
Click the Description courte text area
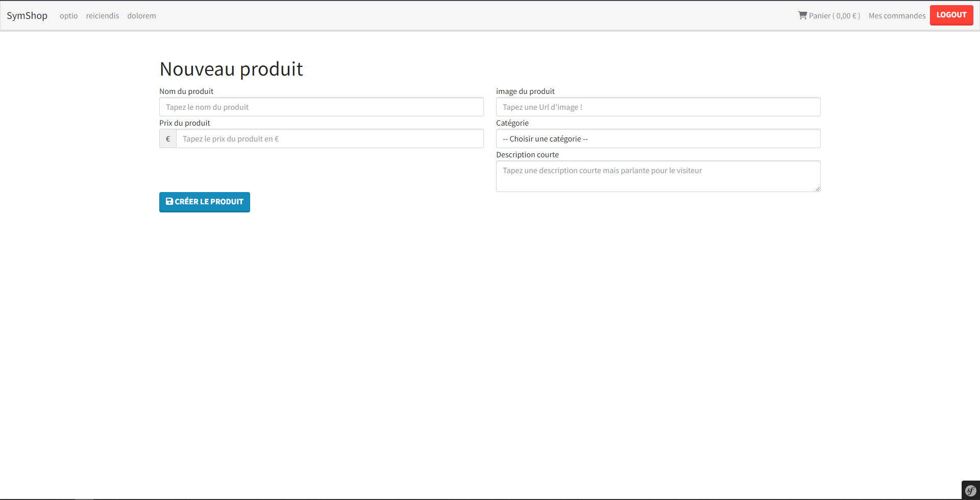[x=658, y=176]
